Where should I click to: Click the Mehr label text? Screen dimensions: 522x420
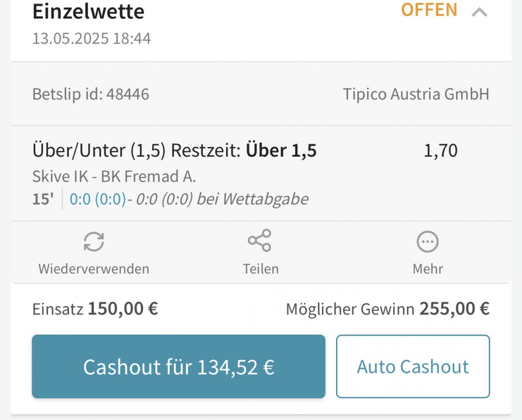pos(428,269)
